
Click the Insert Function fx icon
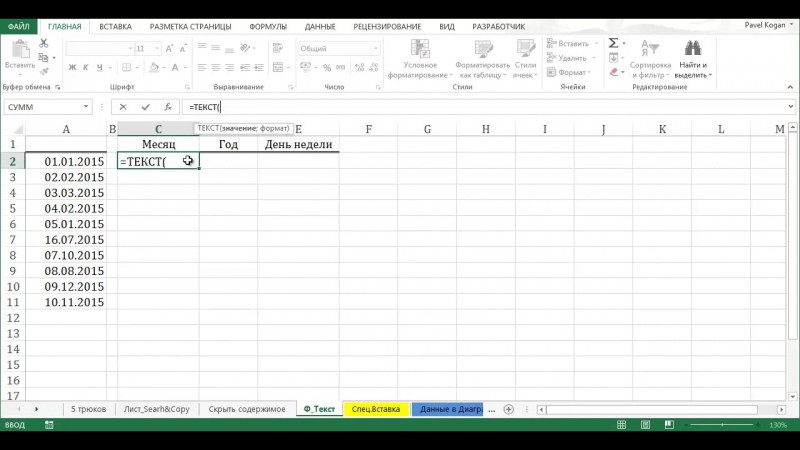tap(169, 107)
